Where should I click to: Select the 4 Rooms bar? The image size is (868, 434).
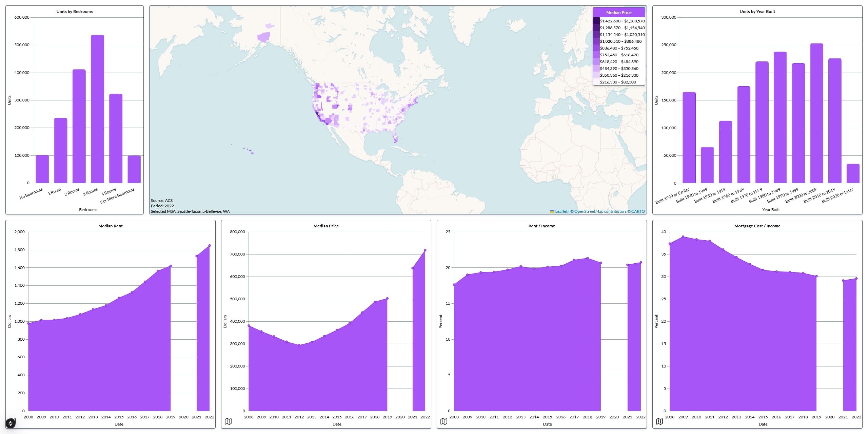point(116,138)
